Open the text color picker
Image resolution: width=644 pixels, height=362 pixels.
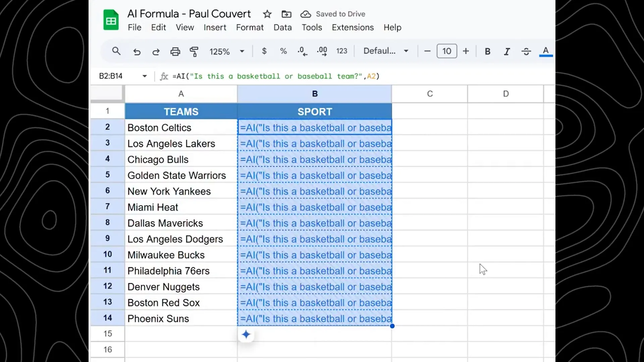(x=546, y=51)
